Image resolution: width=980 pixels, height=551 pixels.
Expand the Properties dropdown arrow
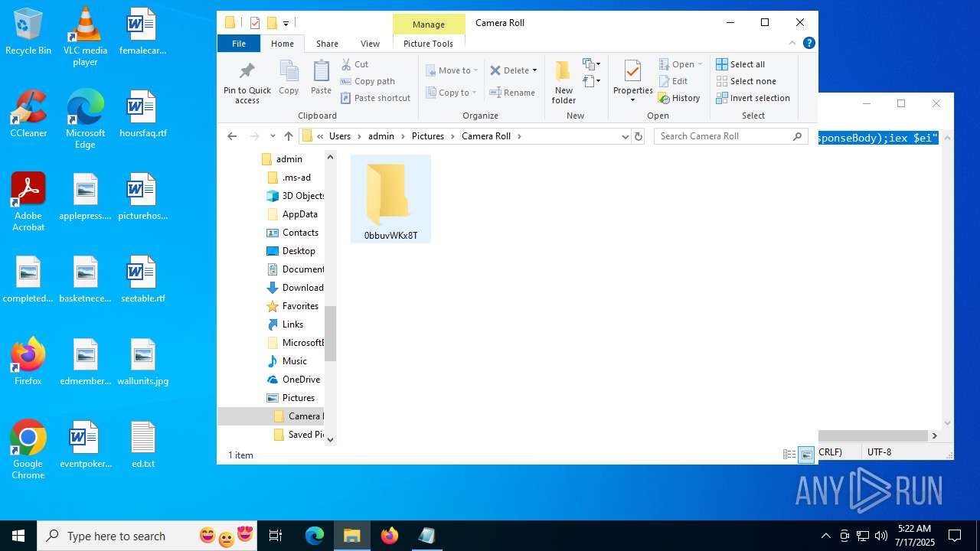point(632,100)
